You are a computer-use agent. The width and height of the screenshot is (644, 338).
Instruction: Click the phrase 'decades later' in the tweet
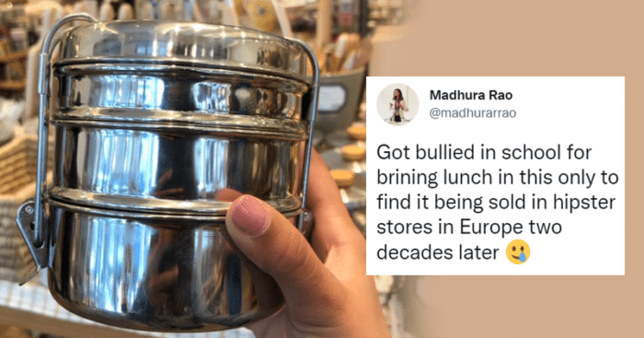(437, 252)
